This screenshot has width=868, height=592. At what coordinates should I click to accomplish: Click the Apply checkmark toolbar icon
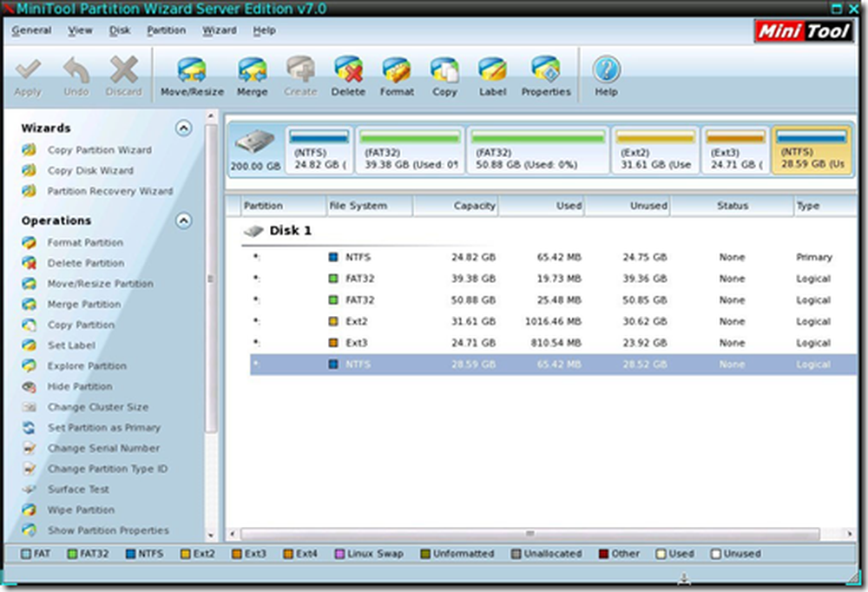coord(29,69)
